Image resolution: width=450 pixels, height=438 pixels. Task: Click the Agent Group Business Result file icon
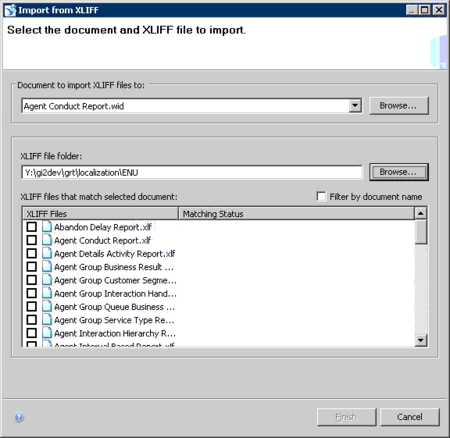coord(47,267)
